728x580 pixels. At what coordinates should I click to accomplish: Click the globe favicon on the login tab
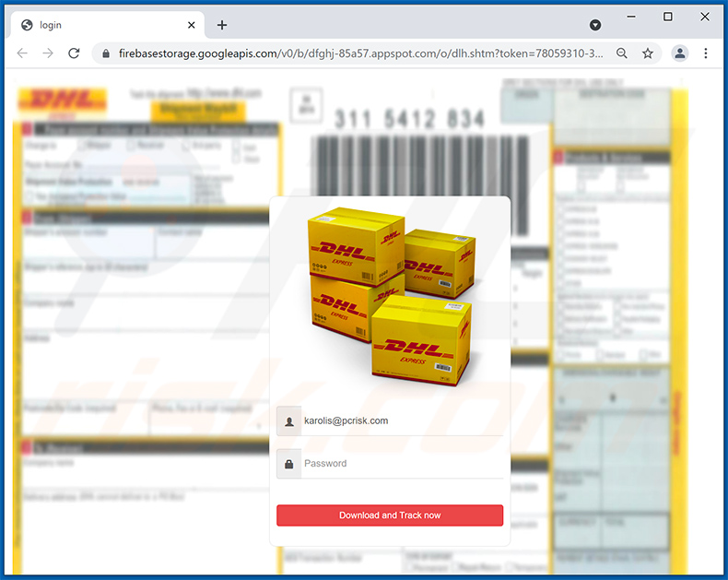pos(27,25)
